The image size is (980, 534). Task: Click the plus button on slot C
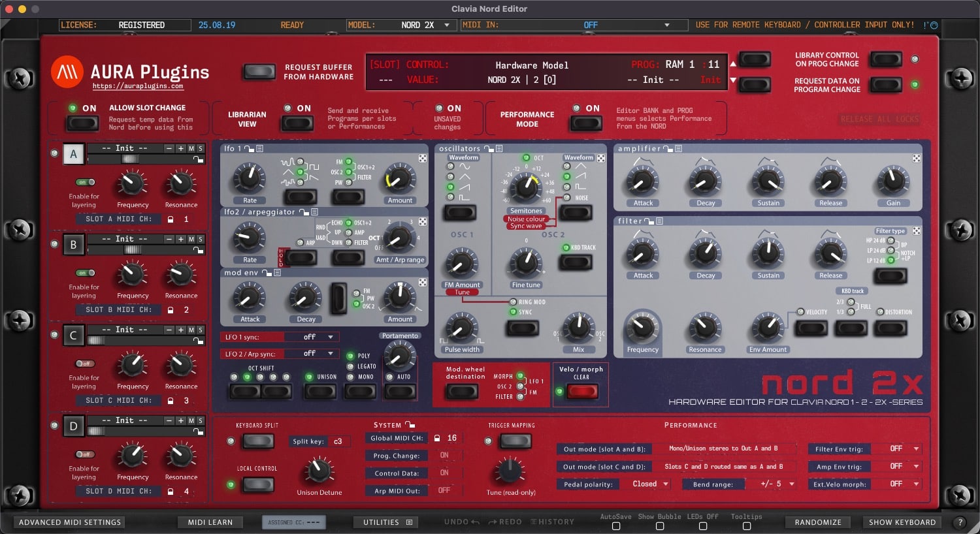point(181,330)
